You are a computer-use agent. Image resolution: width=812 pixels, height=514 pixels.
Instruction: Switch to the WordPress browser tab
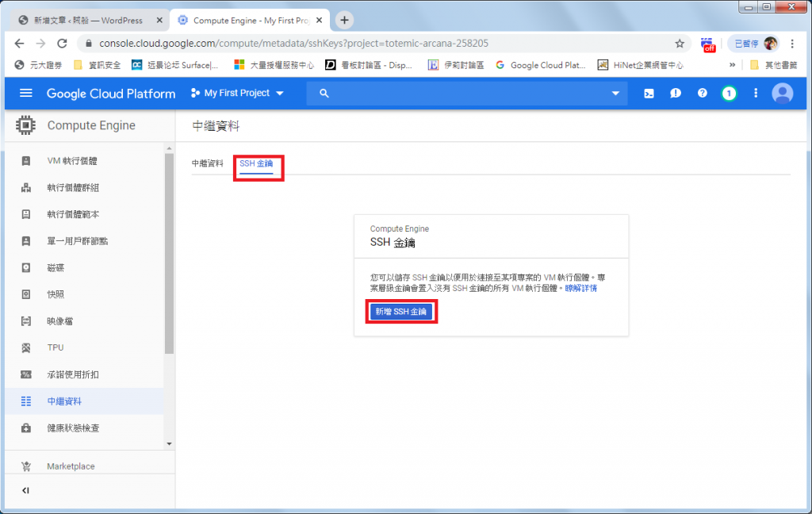click(89, 20)
